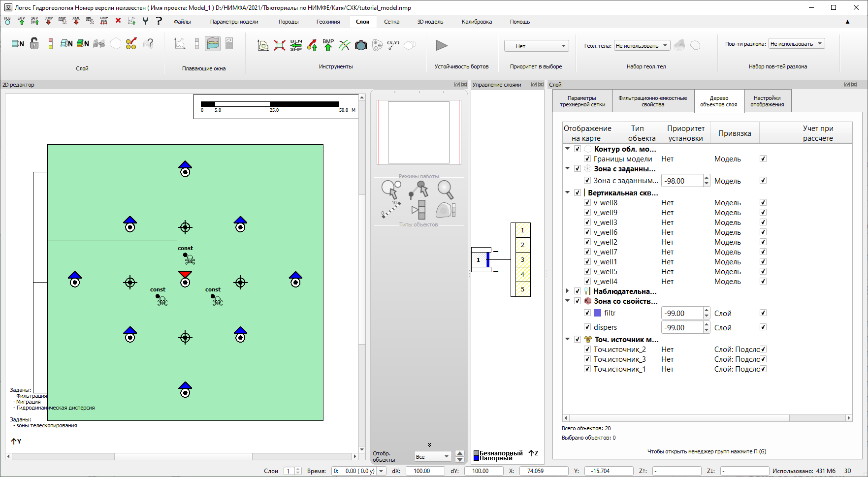The image size is (868, 477).
Task: Click the BMP image import icon
Action: (x=328, y=45)
